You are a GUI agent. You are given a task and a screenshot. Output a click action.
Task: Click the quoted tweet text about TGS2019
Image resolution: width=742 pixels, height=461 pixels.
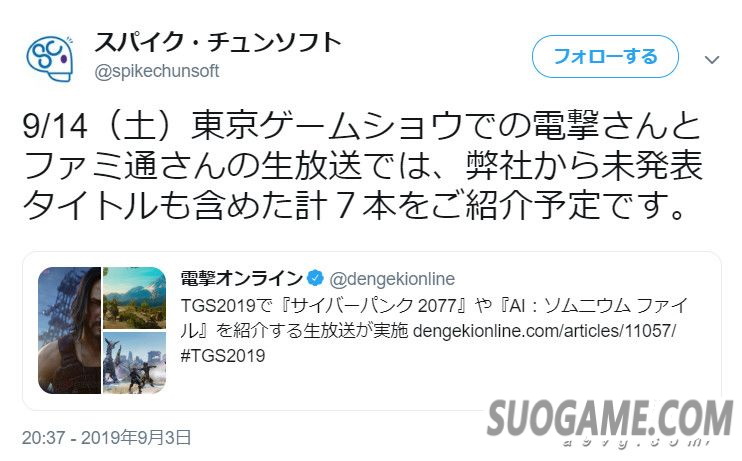[433, 330]
